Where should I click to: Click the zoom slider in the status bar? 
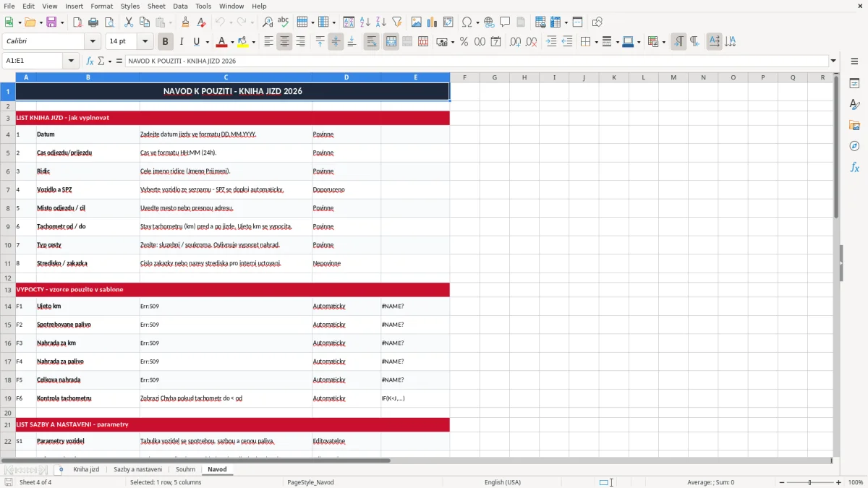pyautogui.click(x=810, y=482)
